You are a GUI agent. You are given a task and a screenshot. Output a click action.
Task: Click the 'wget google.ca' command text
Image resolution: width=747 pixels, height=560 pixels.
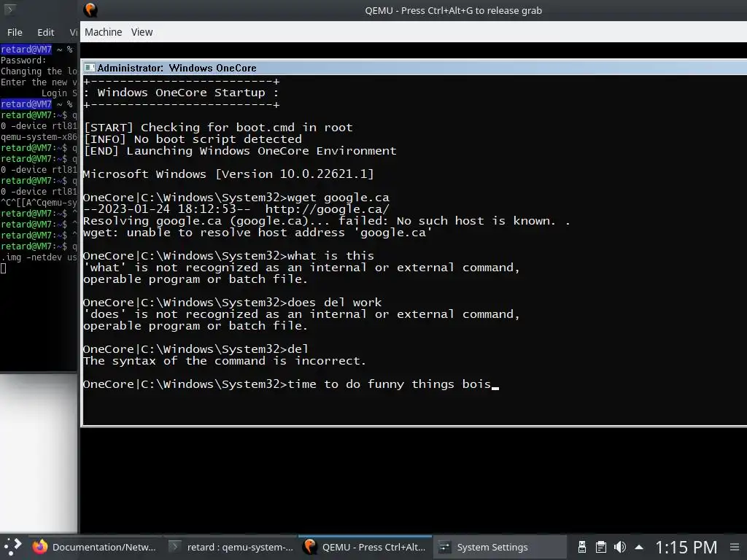338,198
